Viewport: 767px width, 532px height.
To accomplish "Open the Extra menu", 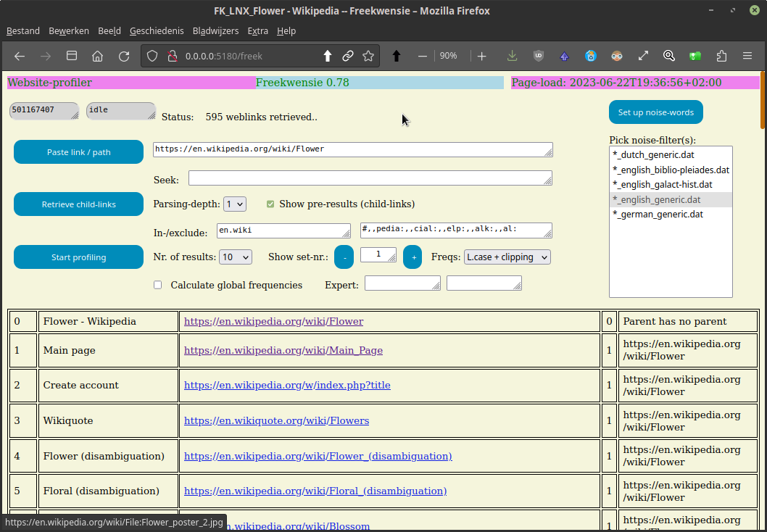I will 258,31.
